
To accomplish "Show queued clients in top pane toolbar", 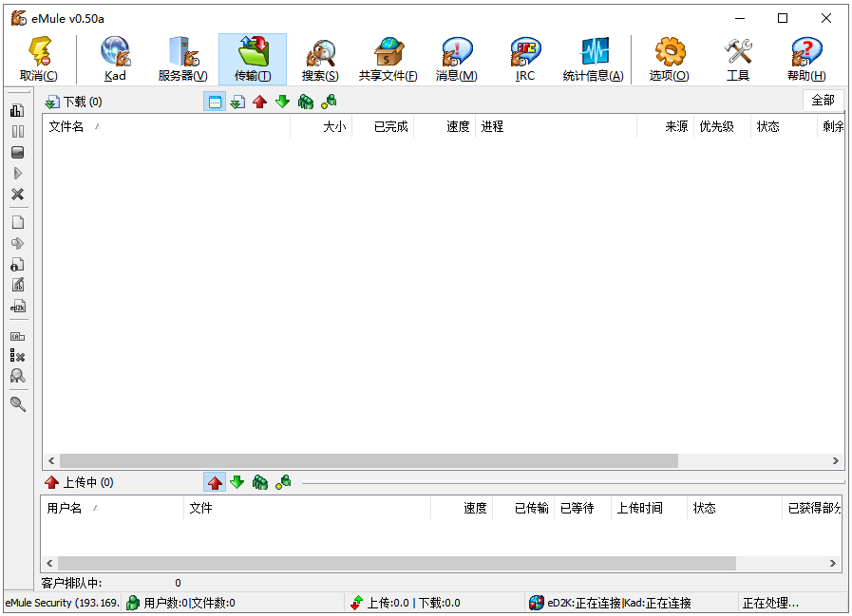I will tap(306, 102).
